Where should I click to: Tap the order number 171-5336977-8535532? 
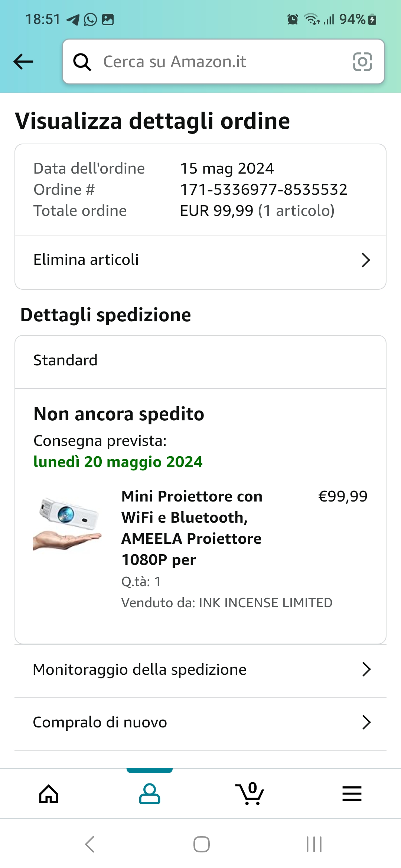(264, 190)
